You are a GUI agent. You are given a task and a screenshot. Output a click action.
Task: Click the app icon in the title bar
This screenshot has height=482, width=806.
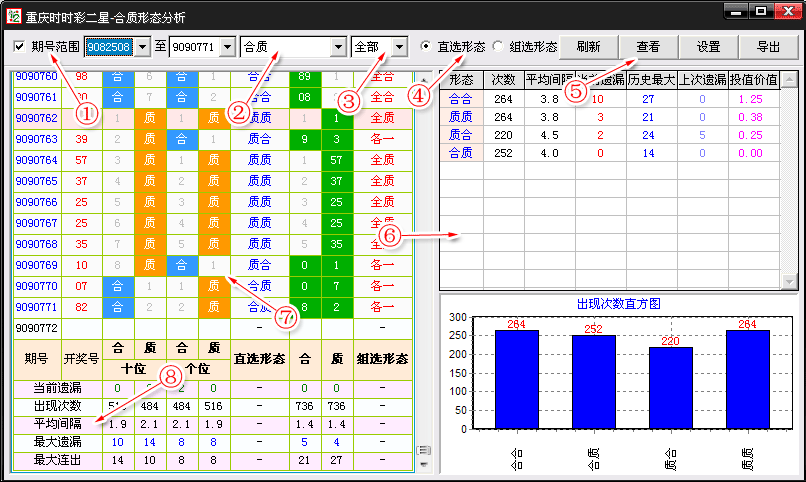click(13, 12)
